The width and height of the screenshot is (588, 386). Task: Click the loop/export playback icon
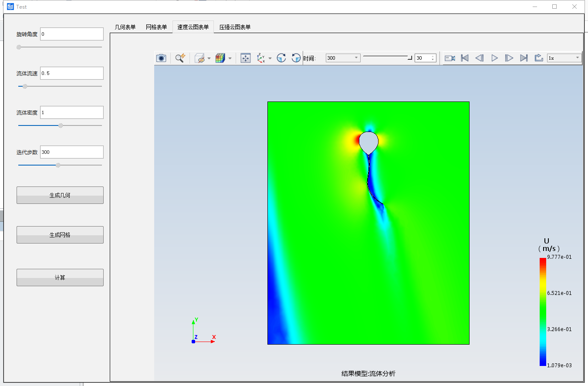point(539,58)
